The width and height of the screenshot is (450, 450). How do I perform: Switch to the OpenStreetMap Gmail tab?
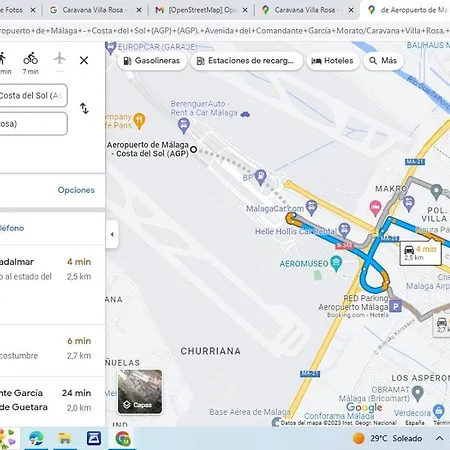(x=201, y=10)
